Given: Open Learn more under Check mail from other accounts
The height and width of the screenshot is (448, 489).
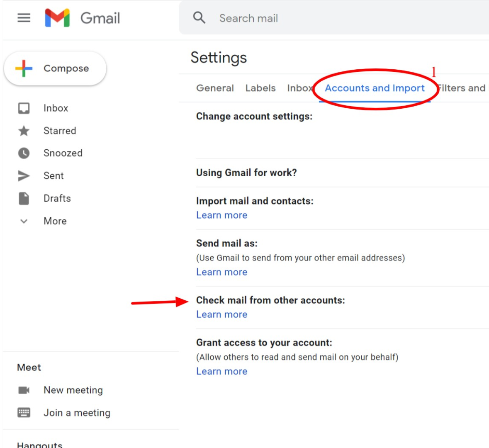Looking at the screenshot, I should tap(222, 314).
